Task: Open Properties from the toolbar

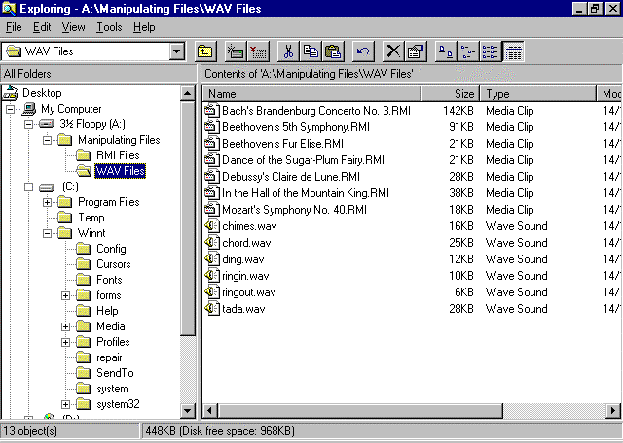Action: (x=416, y=51)
